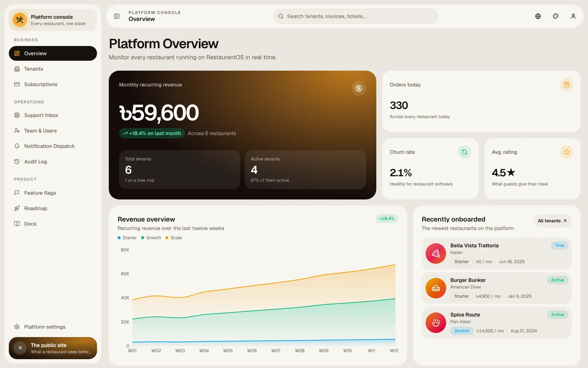The width and height of the screenshot is (588, 368).
Task: Click the arrow icon on The public site
Action: point(20,348)
